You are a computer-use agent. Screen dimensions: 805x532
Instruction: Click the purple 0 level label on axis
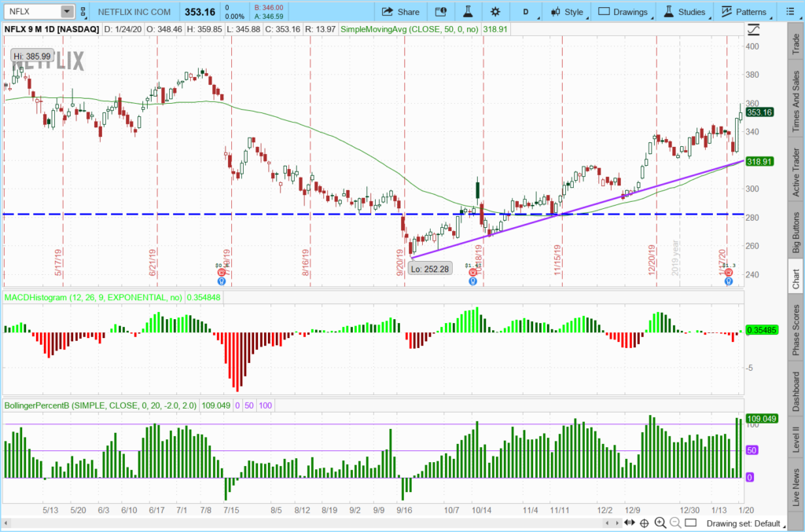[x=749, y=477]
